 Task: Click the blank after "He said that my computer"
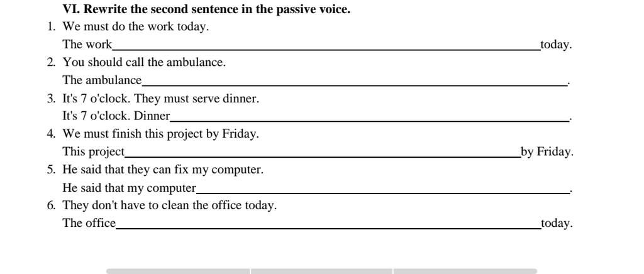382,189
